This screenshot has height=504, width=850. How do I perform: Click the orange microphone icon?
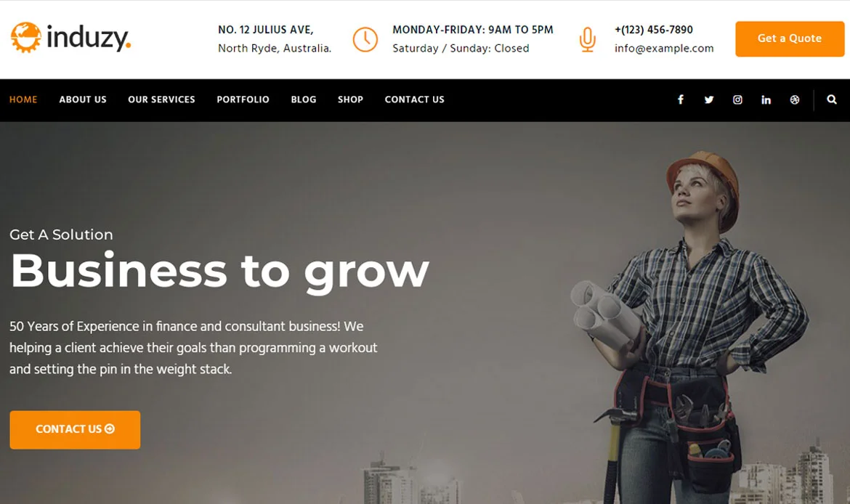point(587,39)
